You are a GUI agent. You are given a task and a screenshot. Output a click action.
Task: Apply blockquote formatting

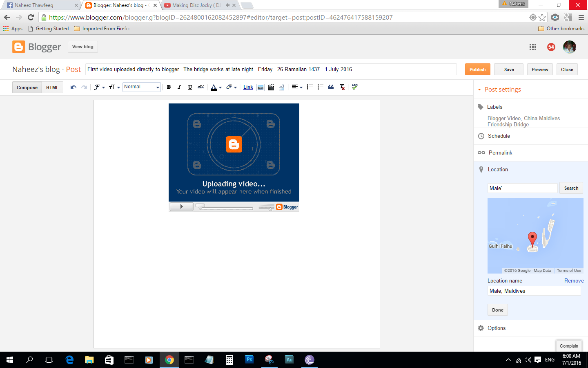[x=331, y=87]
